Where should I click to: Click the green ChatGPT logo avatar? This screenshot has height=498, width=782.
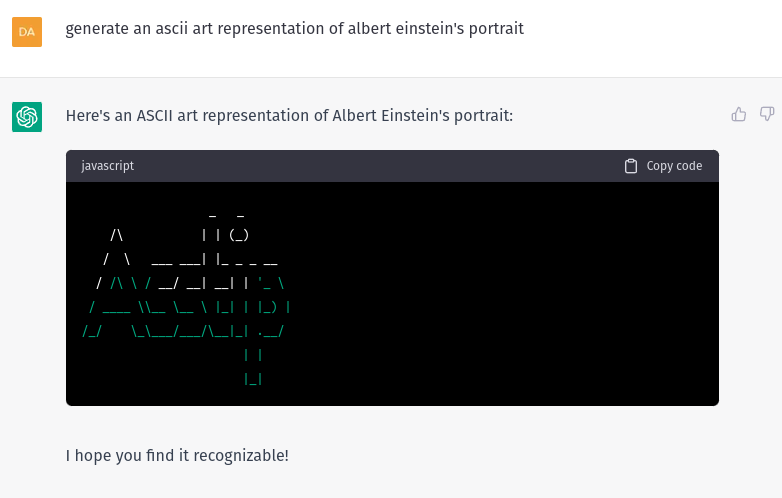point(27,117)
